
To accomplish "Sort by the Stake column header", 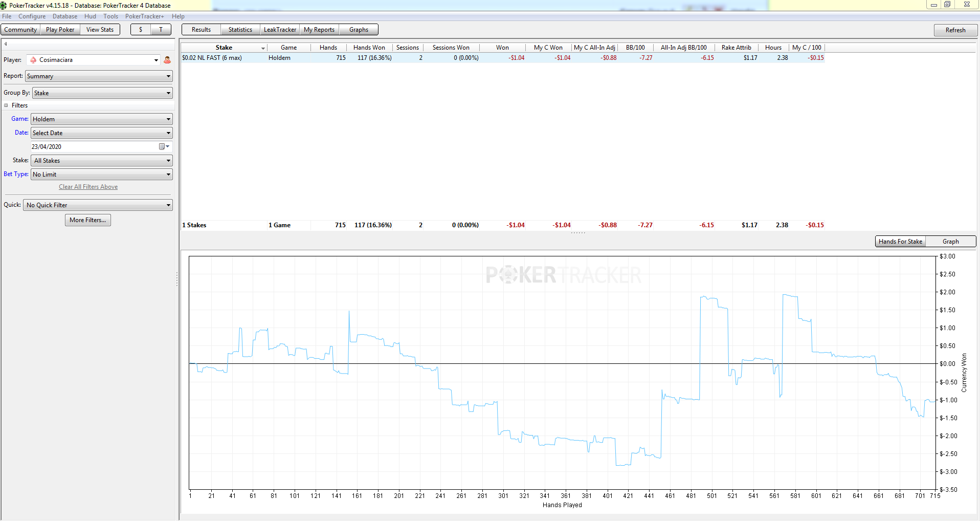I will 224,48.
